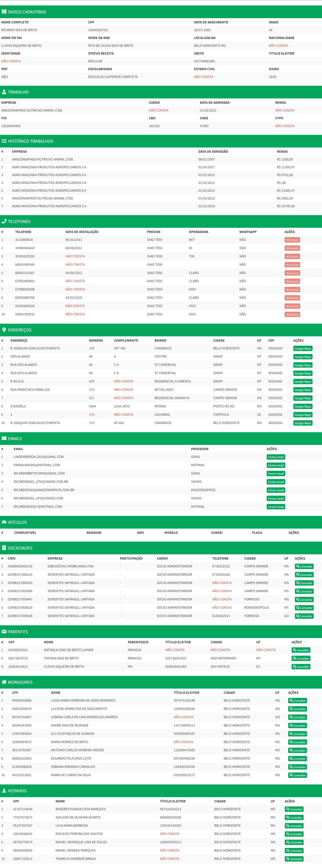Consult the Sementes Safrasul Rondonopolis branch
The height and width of the screenshot is (868, 322).
(x=304, y=608)
